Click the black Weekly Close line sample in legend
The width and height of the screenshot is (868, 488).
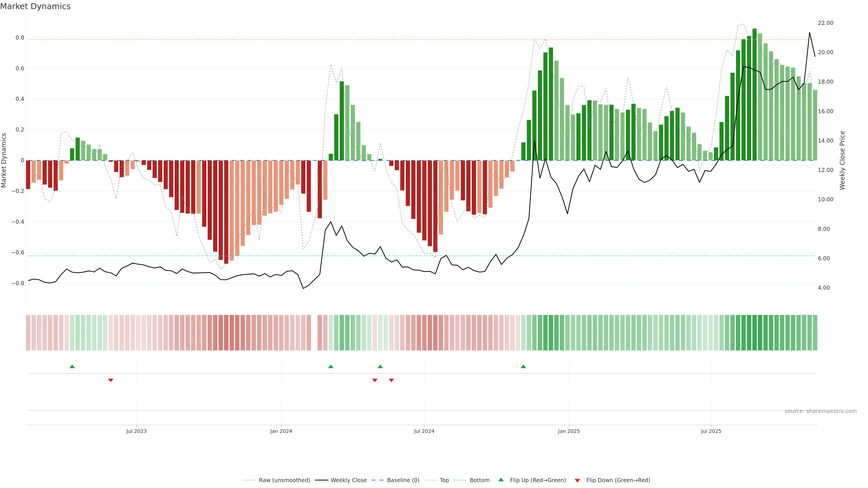tap(321, 480)
